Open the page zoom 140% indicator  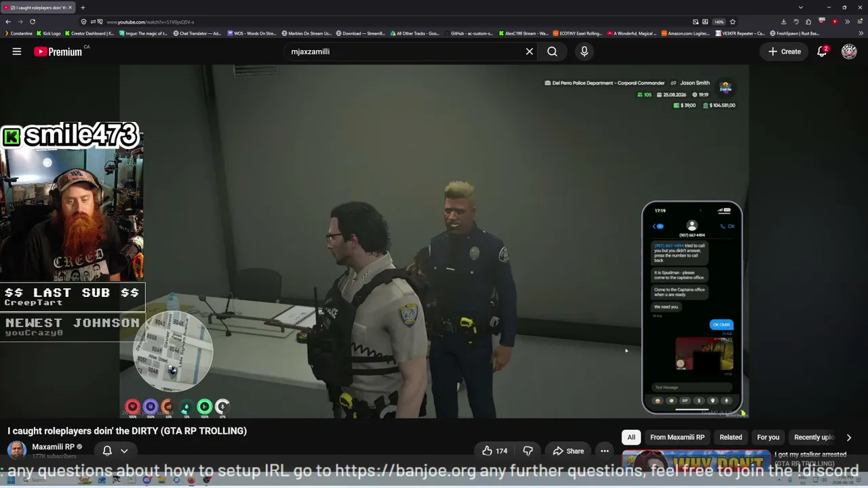coord(719,22)
